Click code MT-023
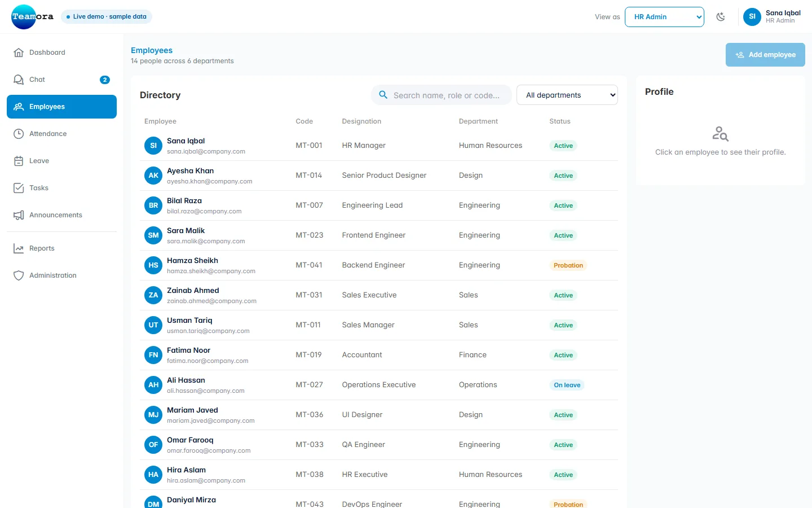Screen dimensions: 812x508 [x=310, y=235]
